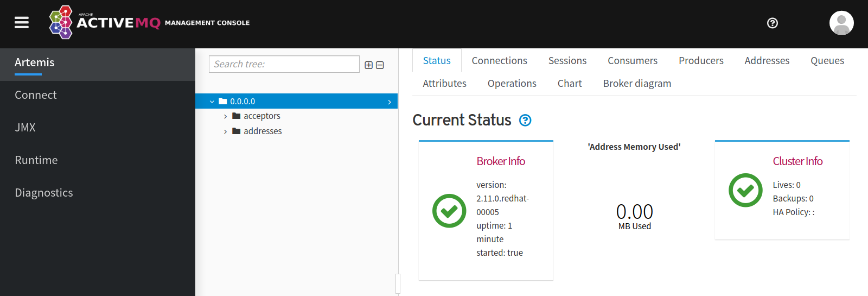This screenshot has width=868, height=296.
Task: Click the Search tree input field
Action: 284,64
